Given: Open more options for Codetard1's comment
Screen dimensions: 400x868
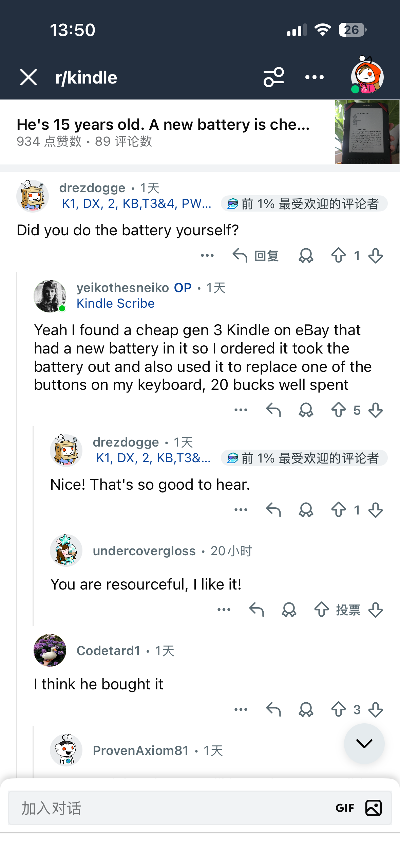Looking at the screenshot, I should pyautogui.click(x=241, y=710).
